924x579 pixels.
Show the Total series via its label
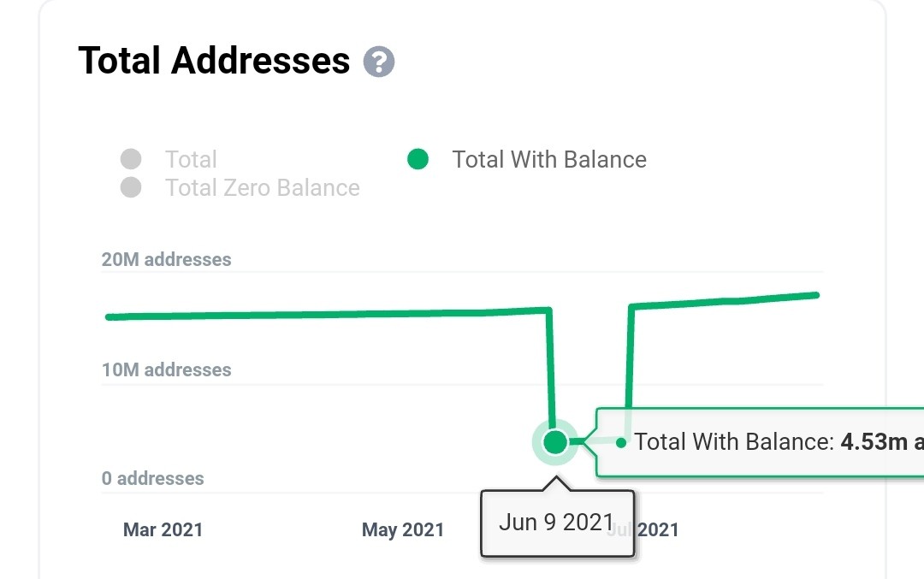coord(191,159)
